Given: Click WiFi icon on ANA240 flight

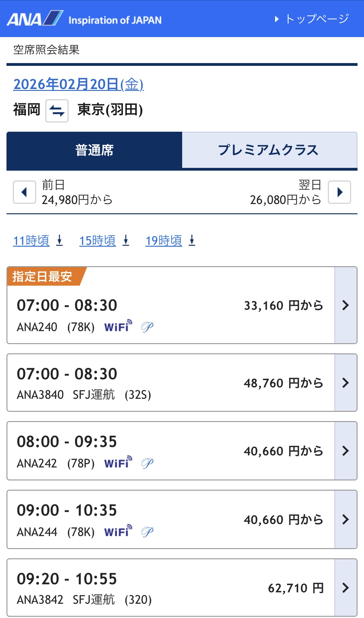Looking at the screenshot, I should [118, 326].
